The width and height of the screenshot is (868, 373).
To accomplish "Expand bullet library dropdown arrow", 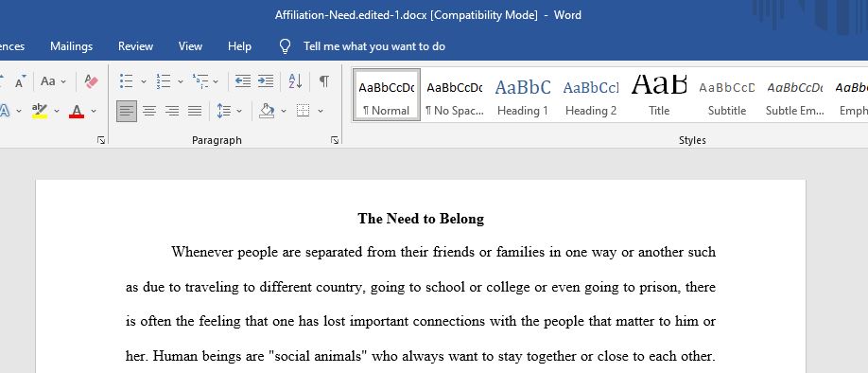I will (x=144, y=82).
